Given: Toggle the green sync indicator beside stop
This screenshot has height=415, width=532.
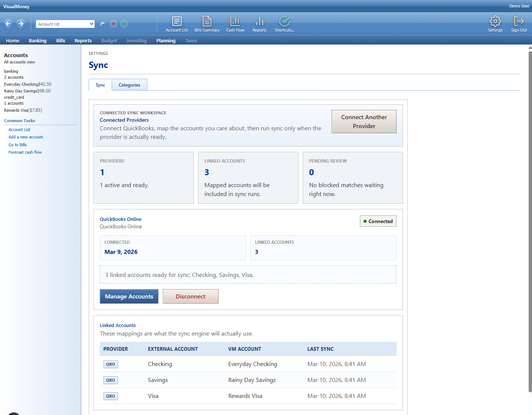Looking at the screenshot, I should click(x=124, y=23).
